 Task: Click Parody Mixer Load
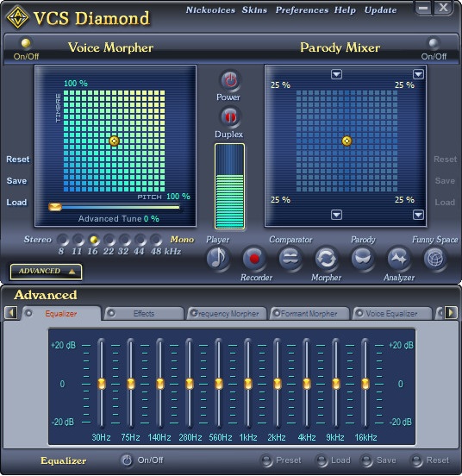[445, 203]
